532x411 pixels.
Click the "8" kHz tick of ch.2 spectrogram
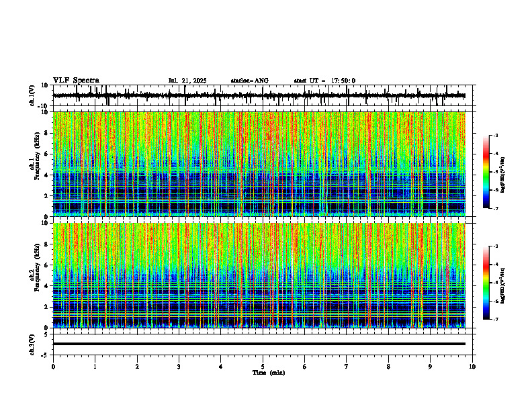[46, 244]
